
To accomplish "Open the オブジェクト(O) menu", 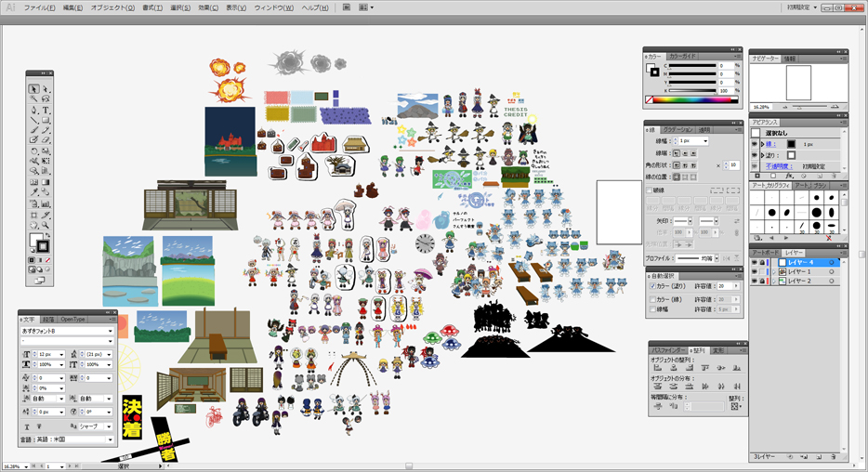I will pyautogui.click(x=112, y=7).
